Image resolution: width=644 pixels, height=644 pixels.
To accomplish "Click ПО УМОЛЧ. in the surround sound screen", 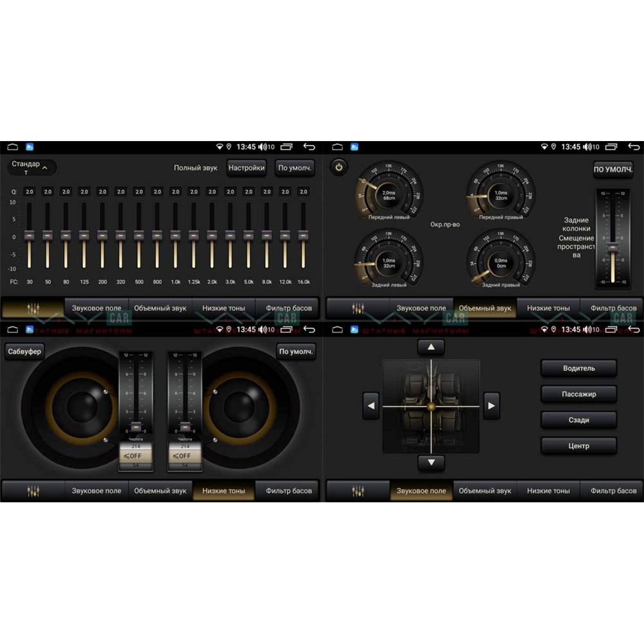I will [x=613, y=169].
